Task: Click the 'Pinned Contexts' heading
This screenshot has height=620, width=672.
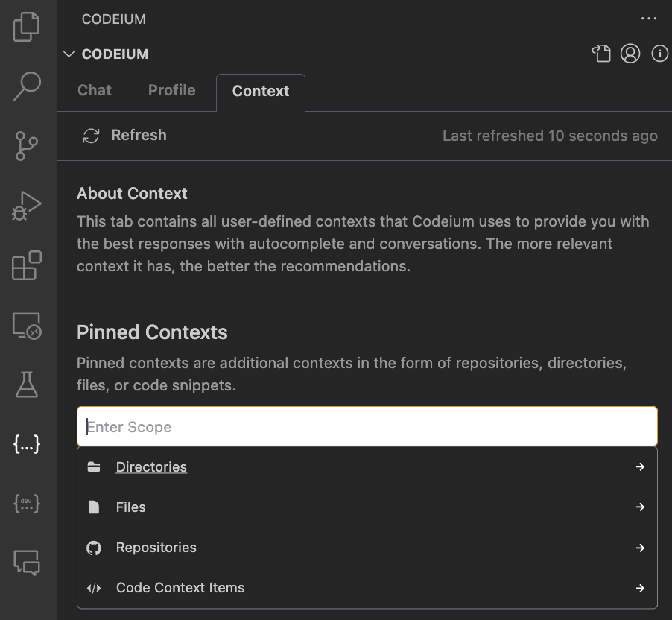Action: click(152, 332)
